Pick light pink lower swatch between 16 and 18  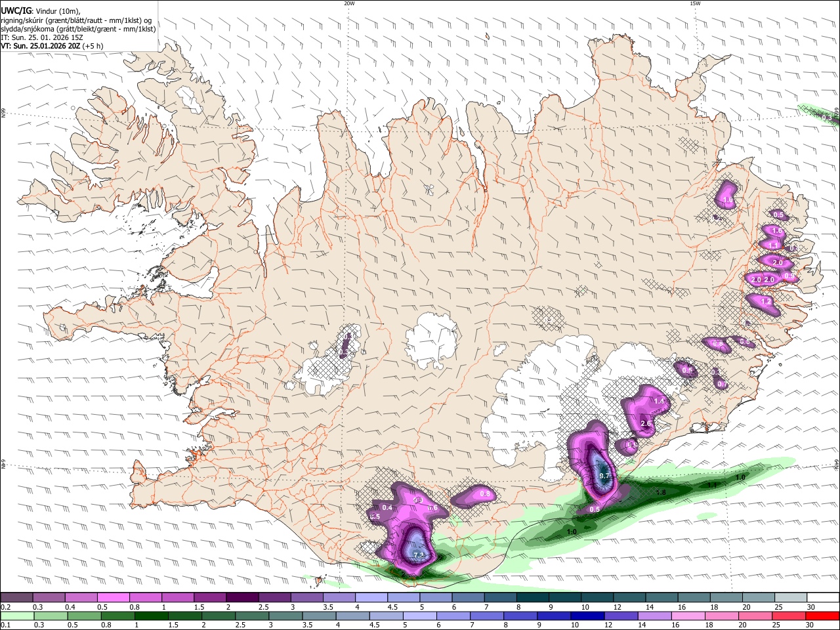point(688,616)
